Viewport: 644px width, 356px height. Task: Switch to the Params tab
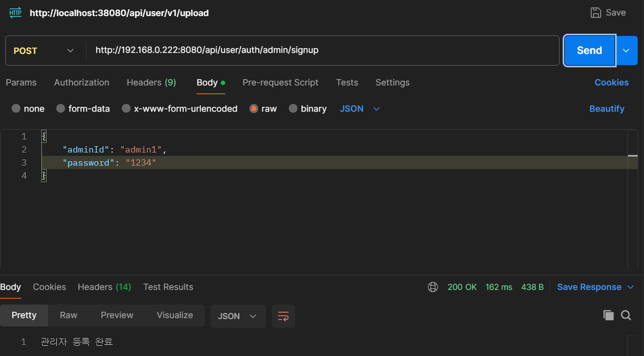click(21, 83)
